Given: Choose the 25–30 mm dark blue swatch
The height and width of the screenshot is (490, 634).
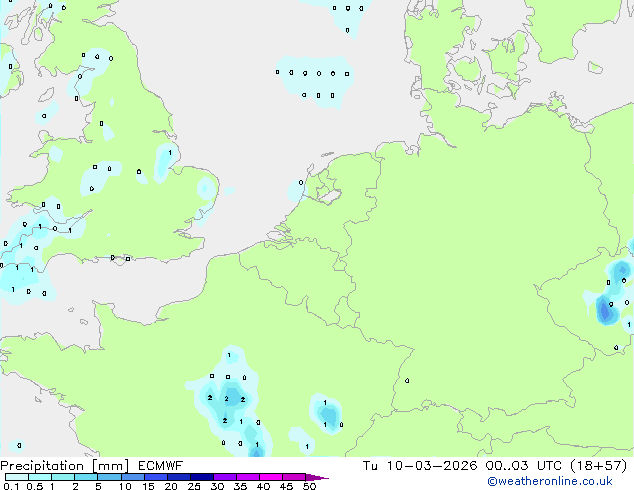Looking at the screenshot, I should [x=202, y=477].
